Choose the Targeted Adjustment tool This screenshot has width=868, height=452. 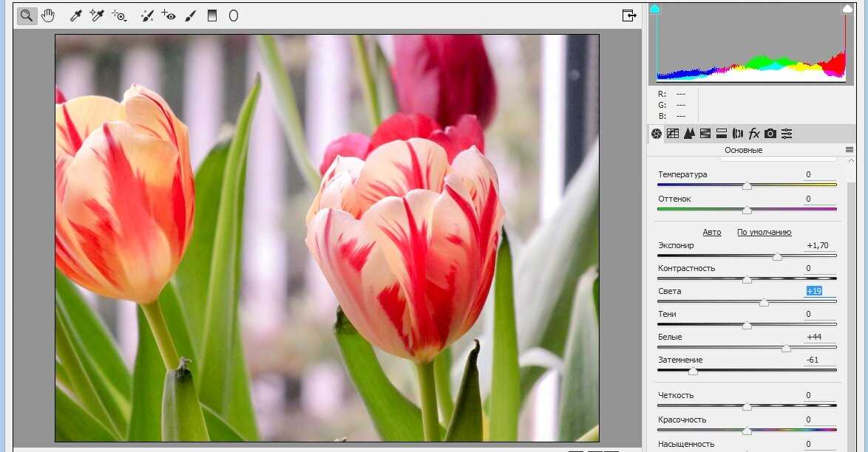click(119, 16)
